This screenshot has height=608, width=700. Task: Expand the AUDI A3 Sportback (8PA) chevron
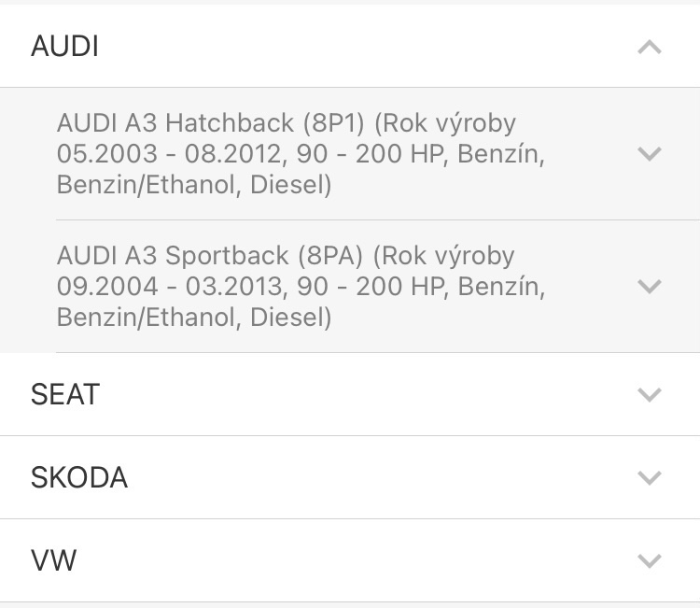tap(649, 286)
